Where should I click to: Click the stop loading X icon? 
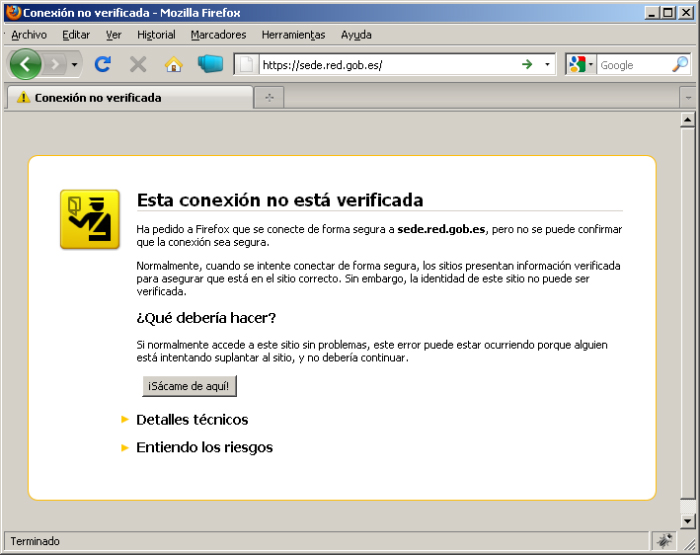(x=138, y=65)
